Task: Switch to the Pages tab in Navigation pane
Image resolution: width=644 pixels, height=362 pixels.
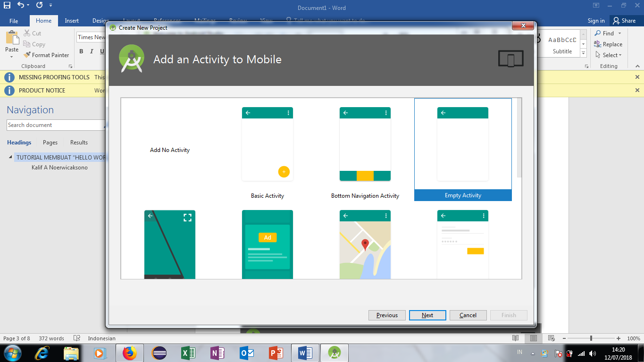Action: pos(50,142)
